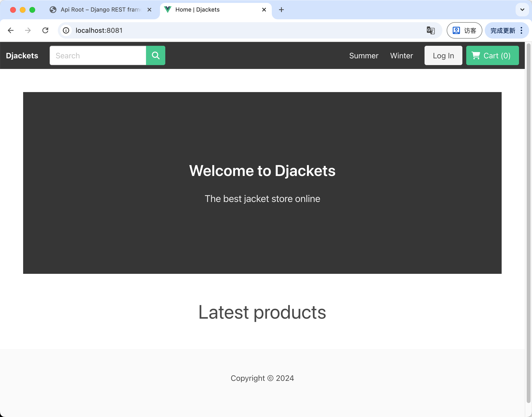This screenshot has width=532, height=417.
Task: Click the guest profile (访客) button
Action: pos(464,30)
